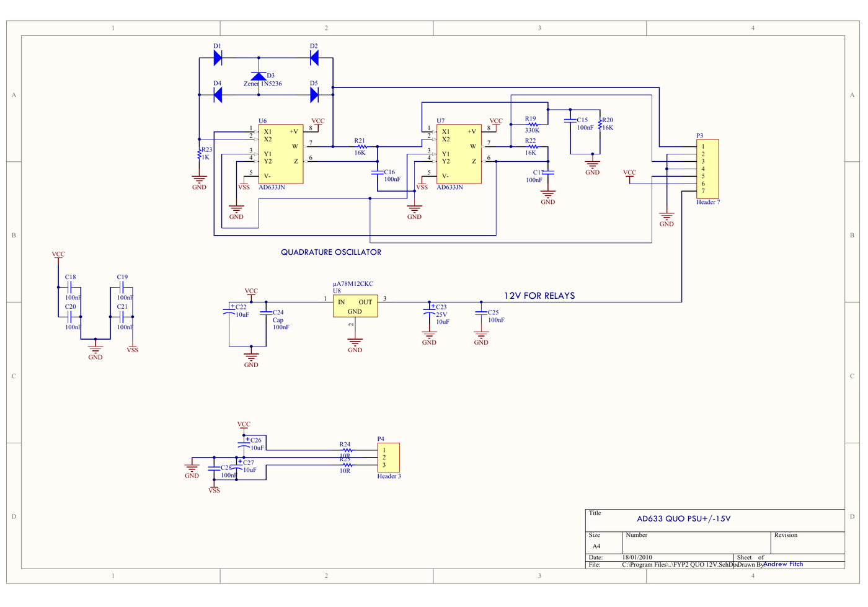Click the ground symbol below capacitor C25
868x607 pixels.
pos(481,335)
